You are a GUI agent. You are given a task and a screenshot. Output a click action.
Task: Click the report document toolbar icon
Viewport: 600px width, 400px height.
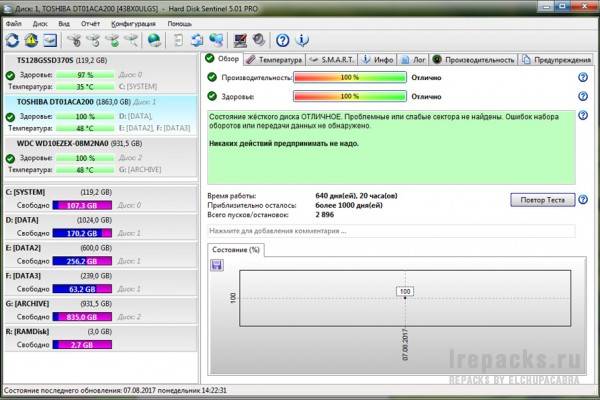point(178,40)
